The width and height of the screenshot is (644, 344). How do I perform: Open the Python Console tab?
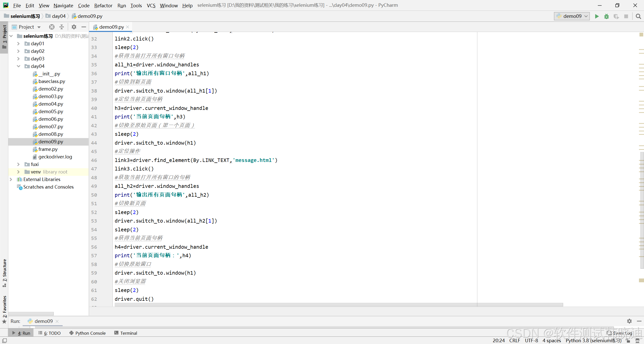tap(88, 333)
